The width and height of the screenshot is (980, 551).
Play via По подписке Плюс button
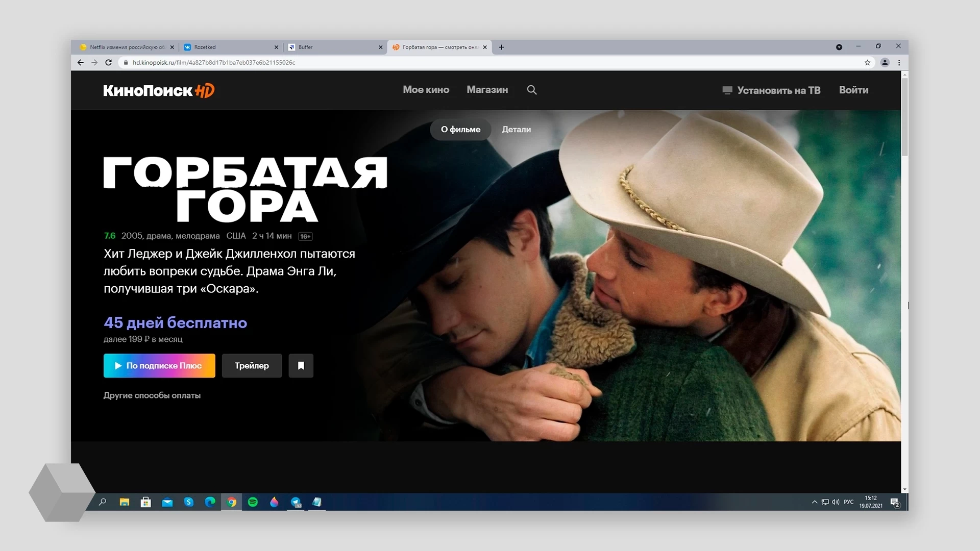159,366
